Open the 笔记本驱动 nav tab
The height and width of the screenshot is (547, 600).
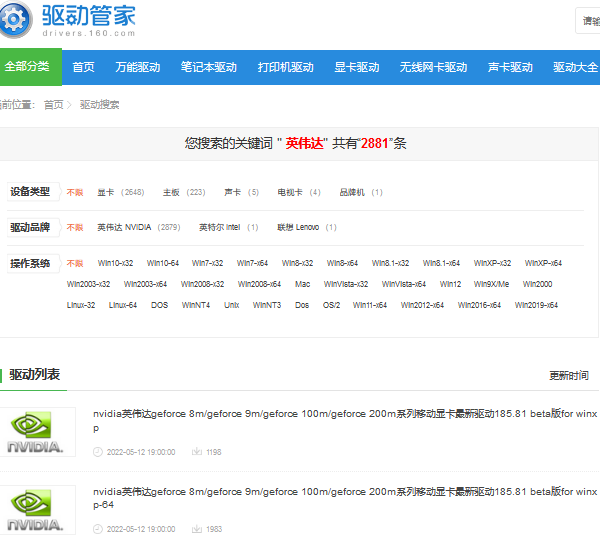(209, 67)
